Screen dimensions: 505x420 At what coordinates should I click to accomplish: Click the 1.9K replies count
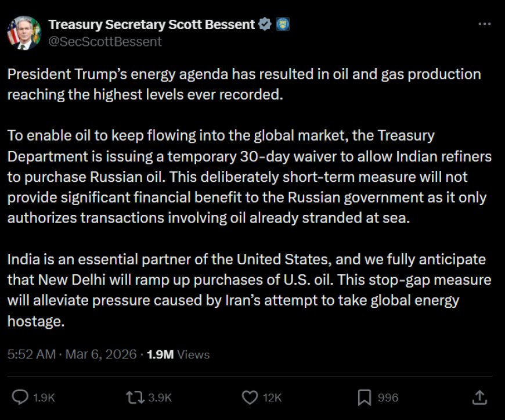click(45, 397)
